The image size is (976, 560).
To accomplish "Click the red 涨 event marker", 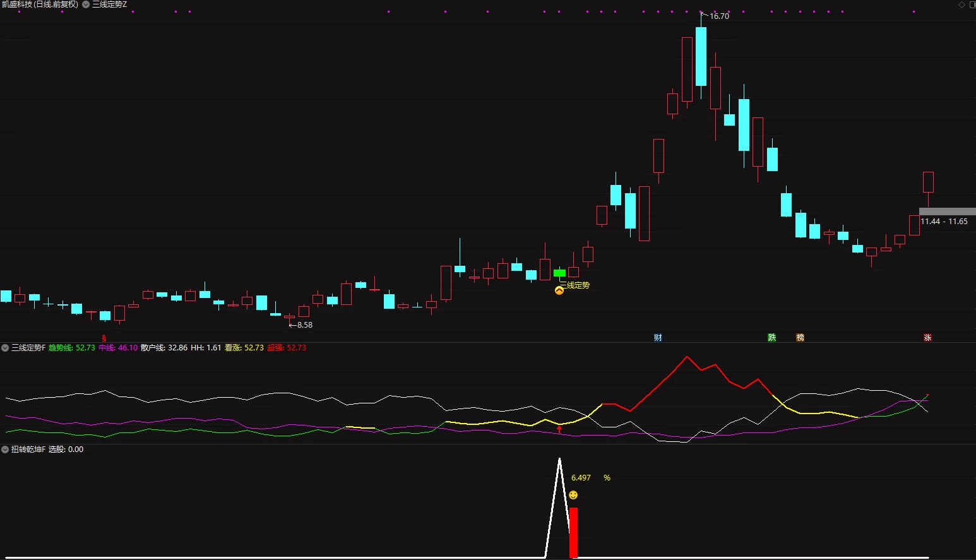I will coord(928,338).
